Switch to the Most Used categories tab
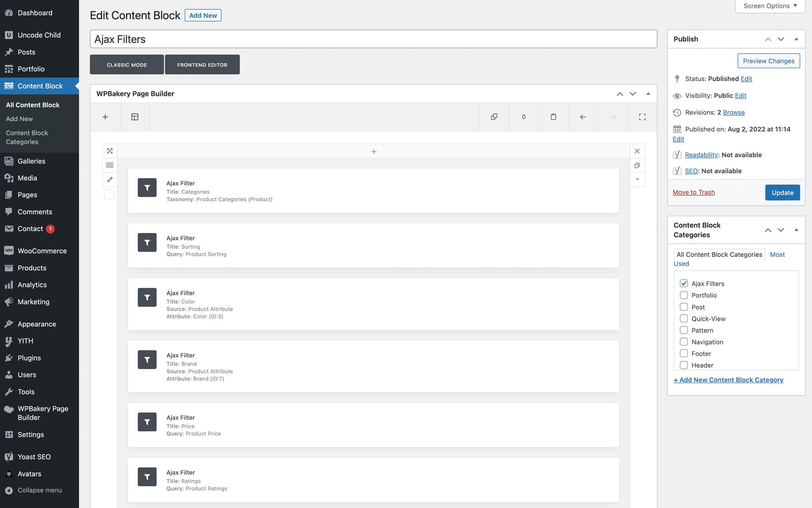Viewport: 812px width, 508px height. [777, 254]
